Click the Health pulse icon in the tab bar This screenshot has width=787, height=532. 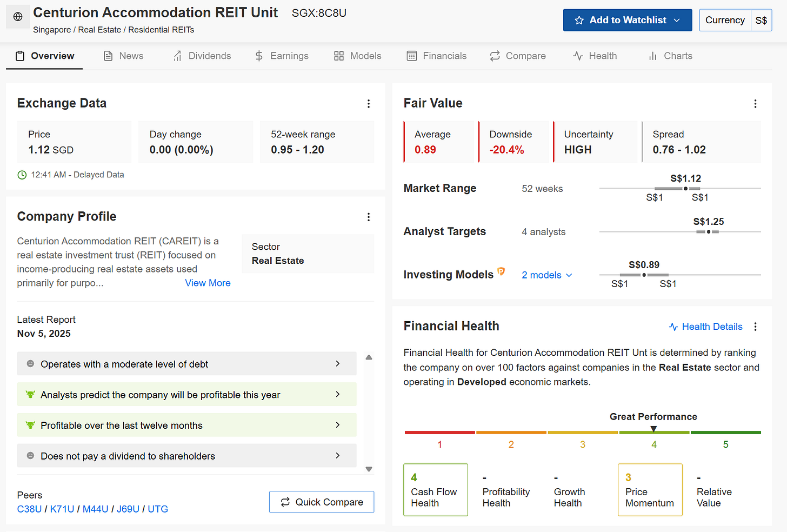click(578, 56)
